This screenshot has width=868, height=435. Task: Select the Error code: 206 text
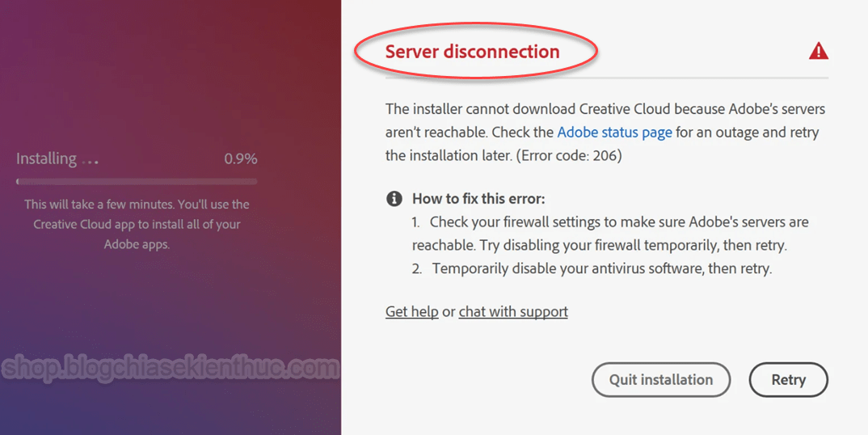click(568, 156)
